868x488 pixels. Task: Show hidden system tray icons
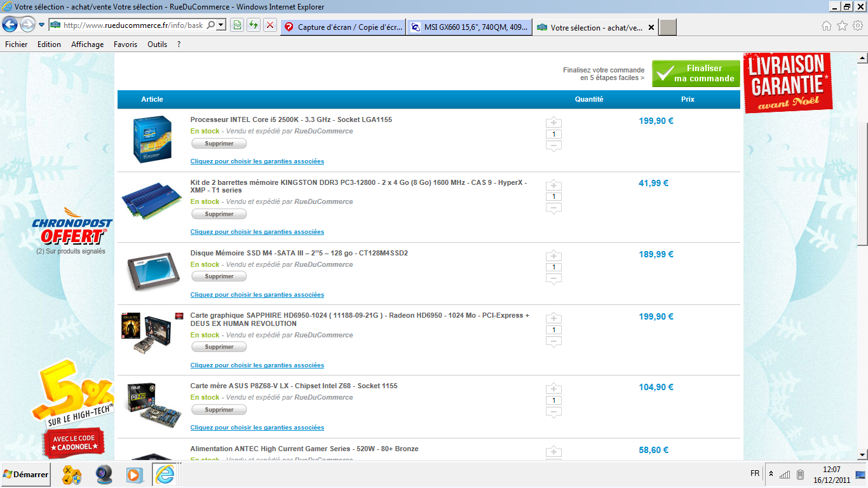click(x=771, y=474)
